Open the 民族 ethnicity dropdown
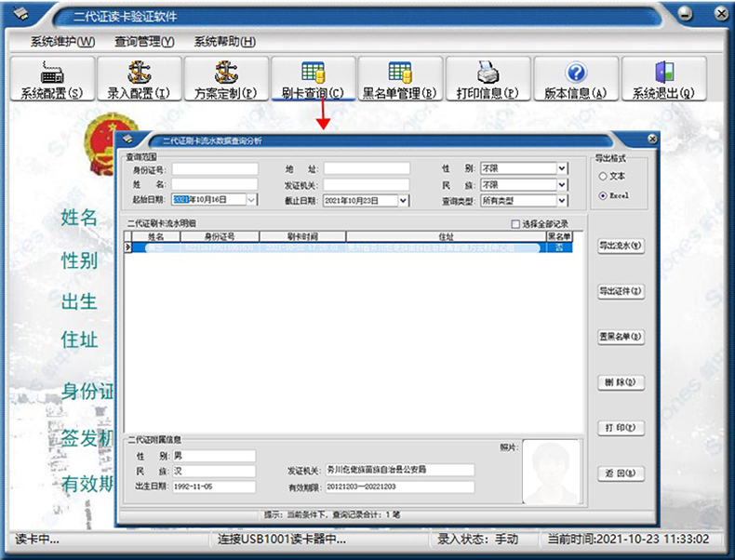 pyautogui.click(x=562, y=184)
